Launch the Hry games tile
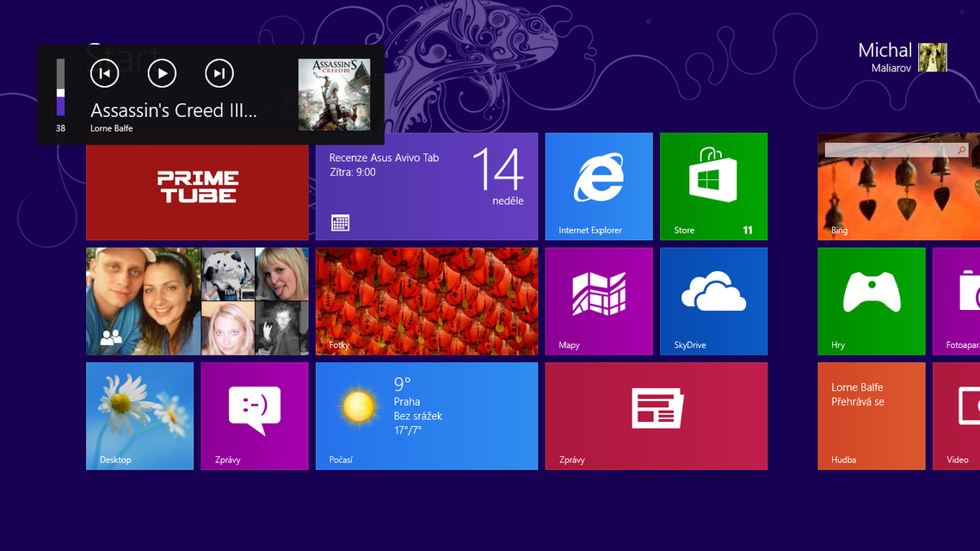This screenshot has width=980, height=551. tap(871, 301)
